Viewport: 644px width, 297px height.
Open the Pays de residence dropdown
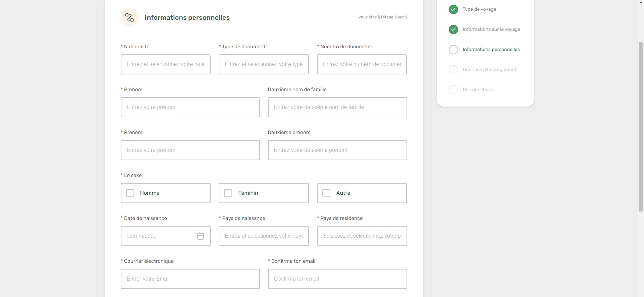362,236
